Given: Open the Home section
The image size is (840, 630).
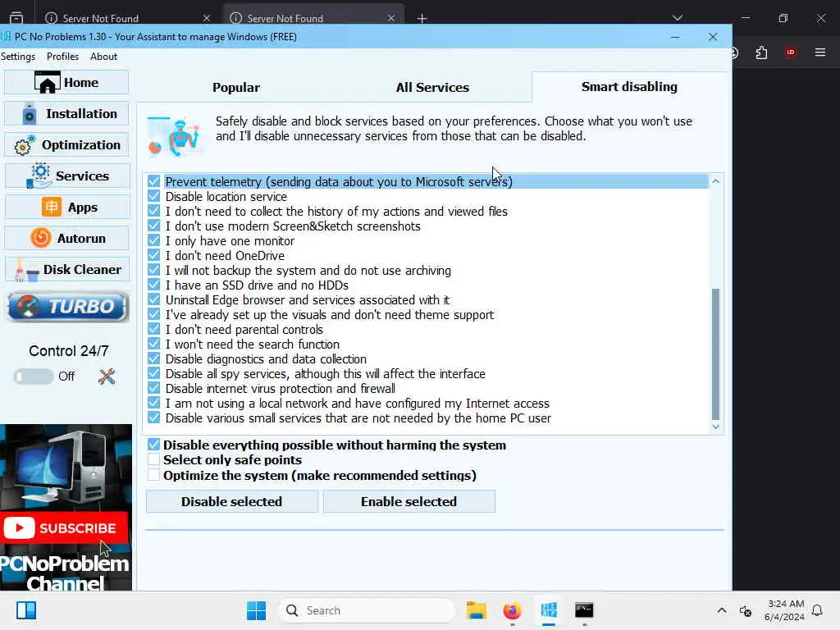Looking at the screenshot, I should [x=66, y=83].
